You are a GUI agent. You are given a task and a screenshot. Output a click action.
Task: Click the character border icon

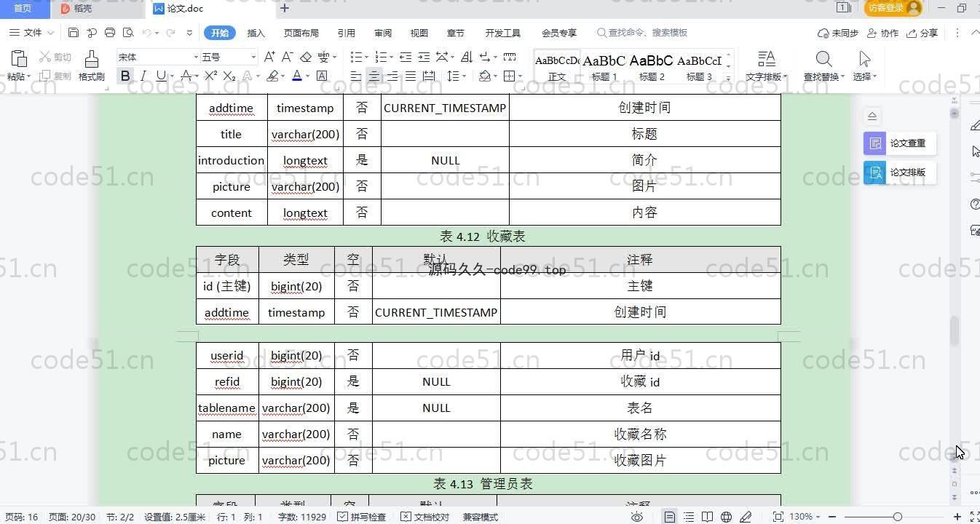322,76
